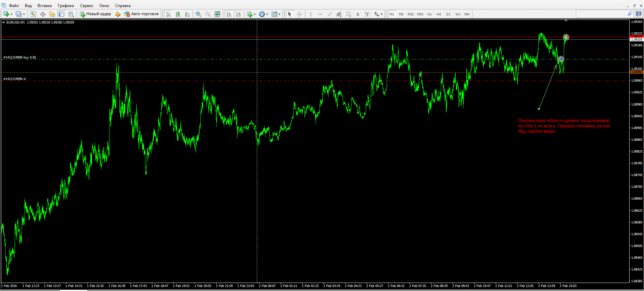Select the M5 timeframe

coord(401,14)
